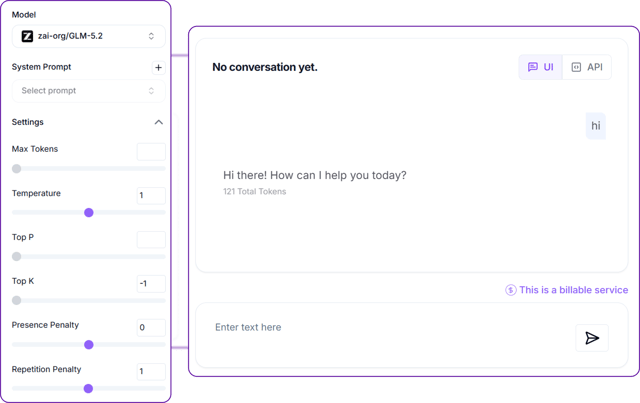Click the chat bubble icon in UI tab
The height and width of the screenshot is (403, 640).
click(533, 67)
